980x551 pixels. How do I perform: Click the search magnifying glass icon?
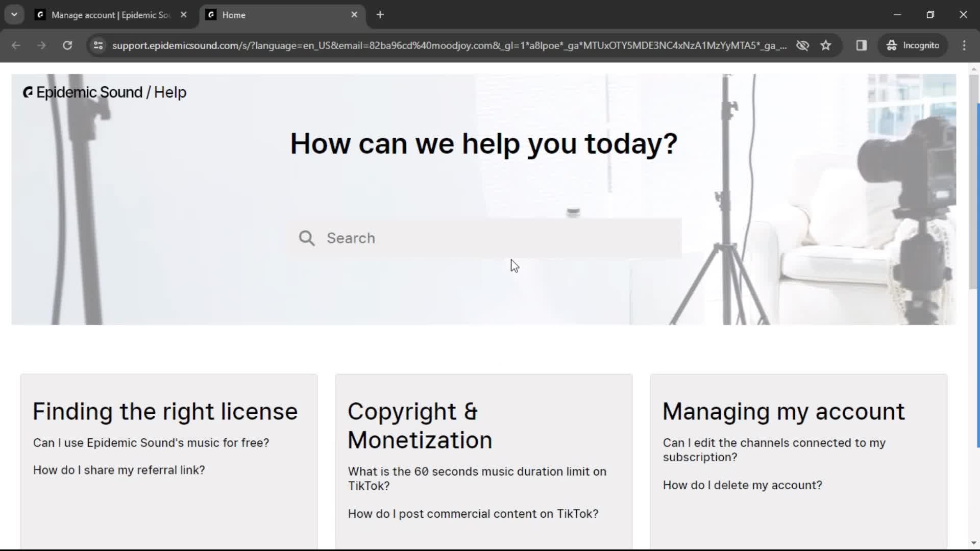[x=307, y=237]
